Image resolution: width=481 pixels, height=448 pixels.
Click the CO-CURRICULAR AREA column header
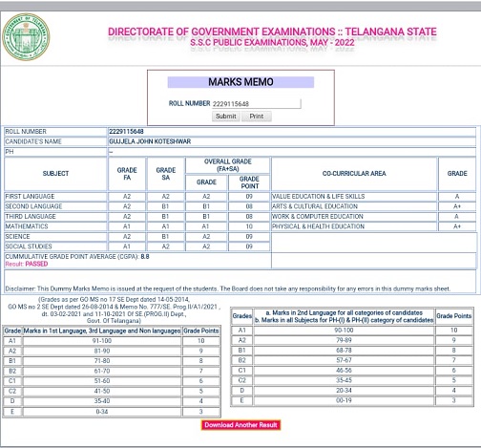pyautogui.click(x=354, y=174)
